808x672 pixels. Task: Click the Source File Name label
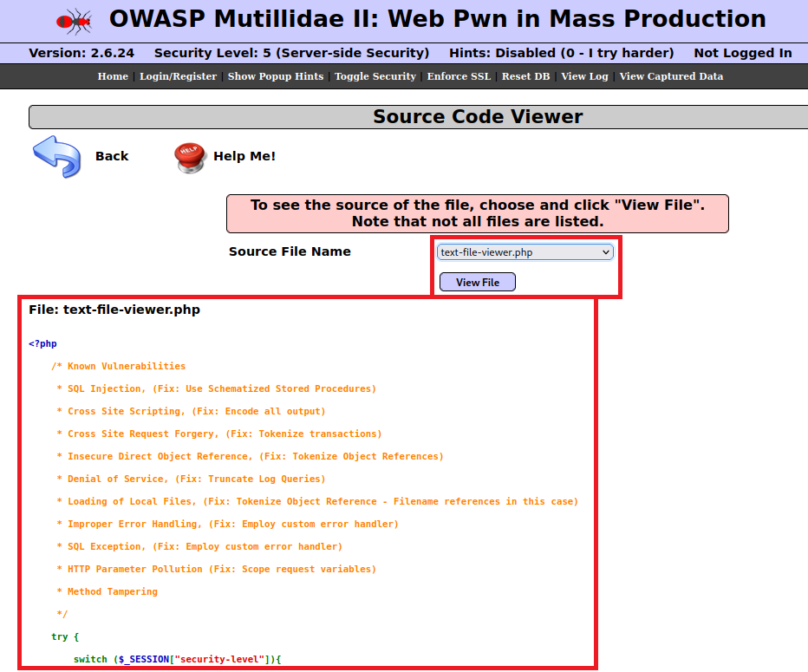click(x=290, y=251)
